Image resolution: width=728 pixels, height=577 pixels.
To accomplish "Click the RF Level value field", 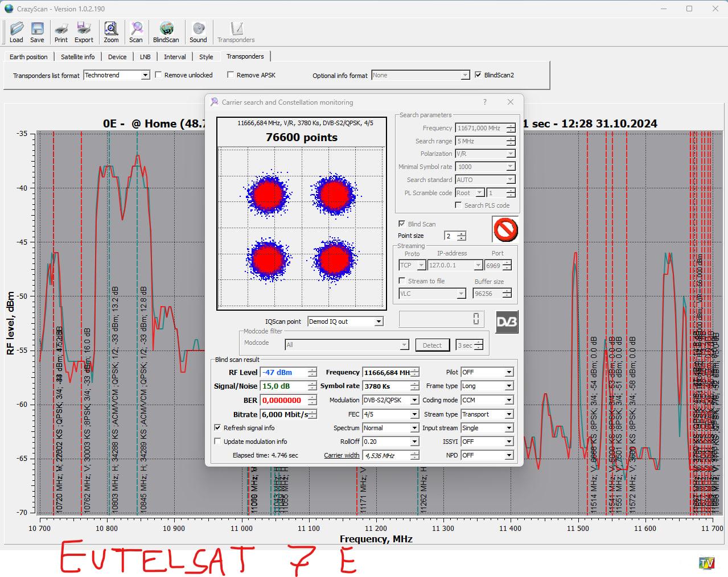I will [x=283, y=373].
